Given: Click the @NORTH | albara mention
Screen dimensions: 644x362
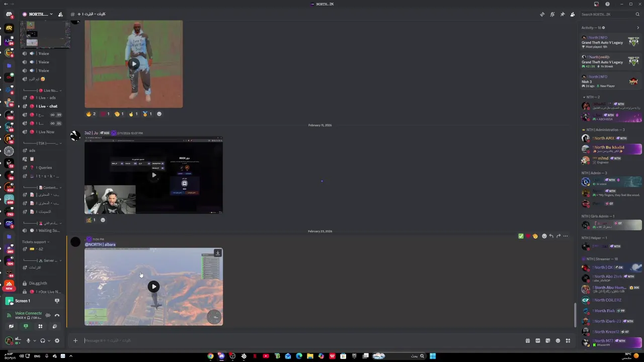Looking at the screenshot, I should [100, 244].
